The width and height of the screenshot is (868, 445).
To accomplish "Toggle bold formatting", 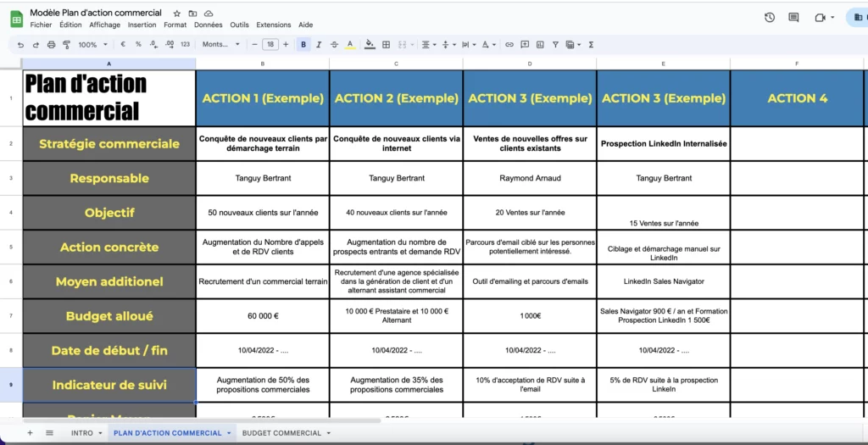I will click(303, 45).
